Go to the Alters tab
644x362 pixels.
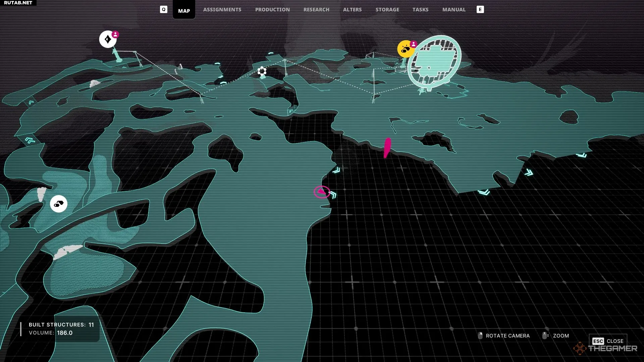352,10
